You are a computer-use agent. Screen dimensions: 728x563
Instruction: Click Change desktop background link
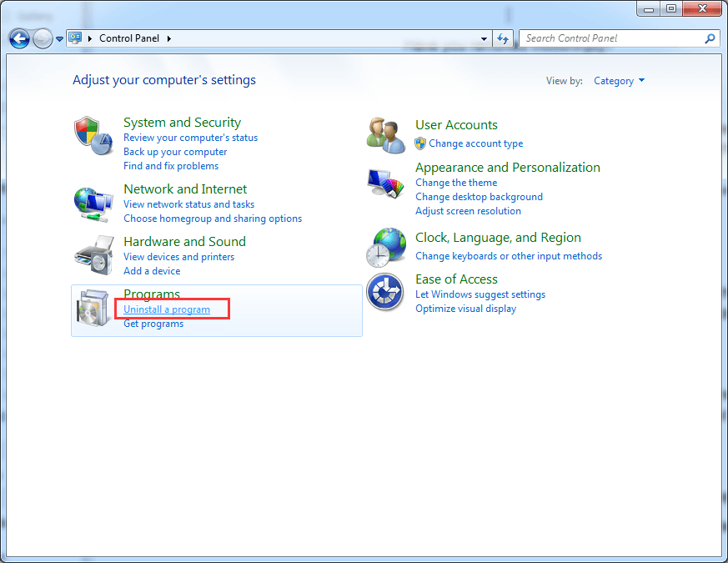479,197
